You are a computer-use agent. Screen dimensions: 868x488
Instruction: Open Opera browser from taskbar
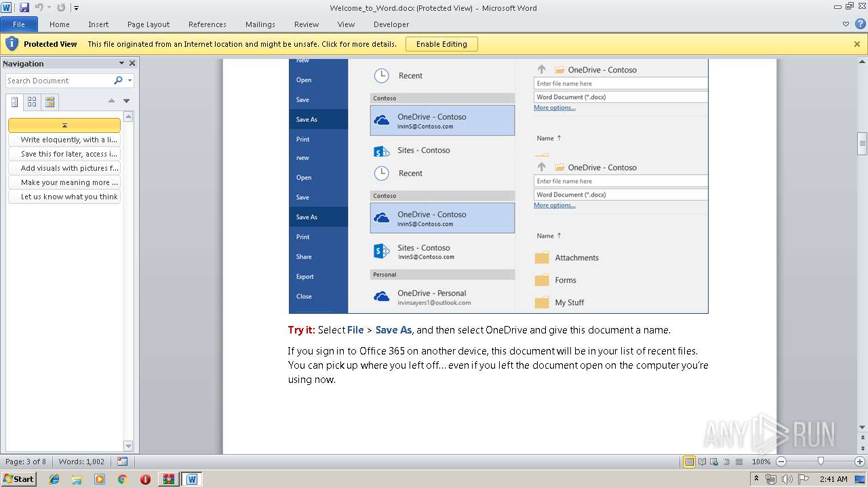tap(145, 479)
